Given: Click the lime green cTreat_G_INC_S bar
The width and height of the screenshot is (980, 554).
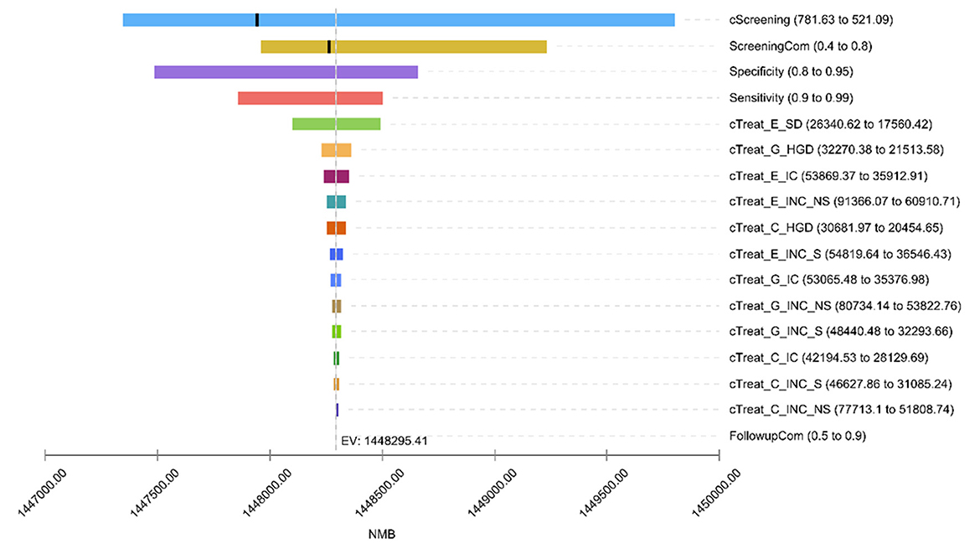Looking at the screenshot, I should coord(336,332).
